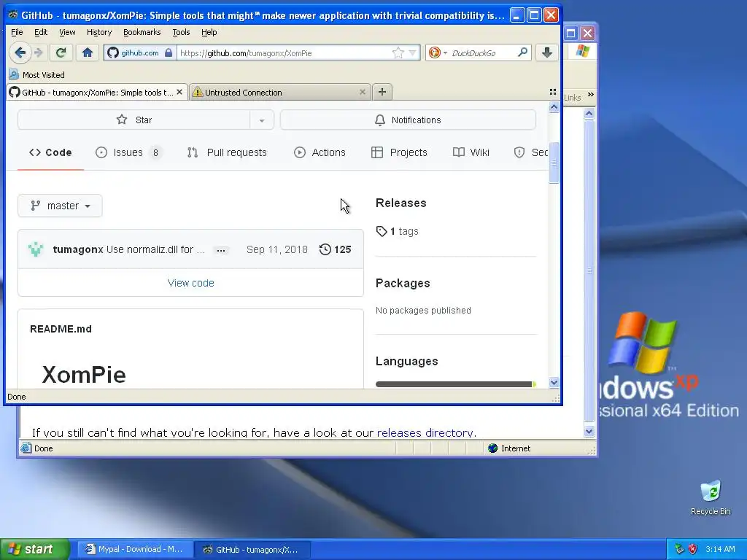This screenshot has width=747, height=560.
Task: Open the tumagonx author link
Action: tap(77, 249)
